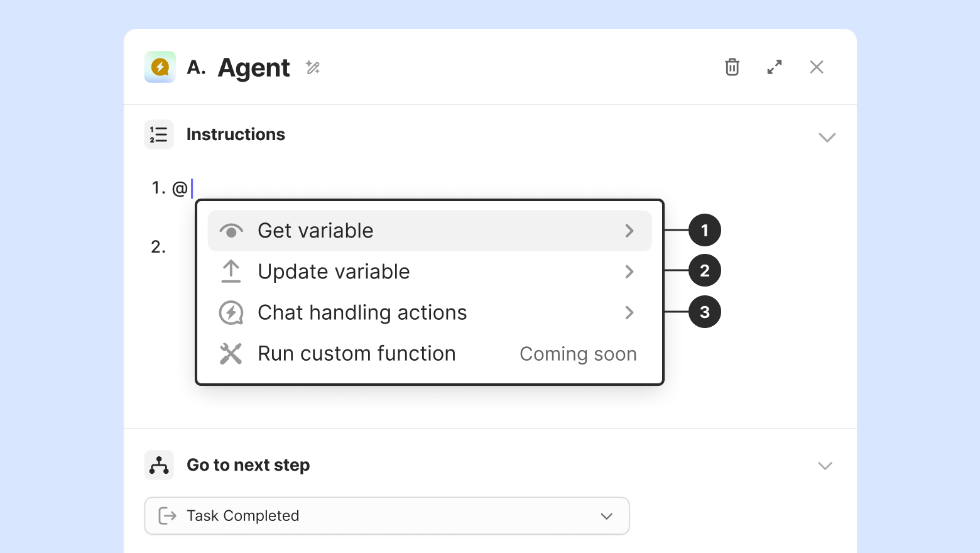Select Get variable from the menu

coord(315,231)
